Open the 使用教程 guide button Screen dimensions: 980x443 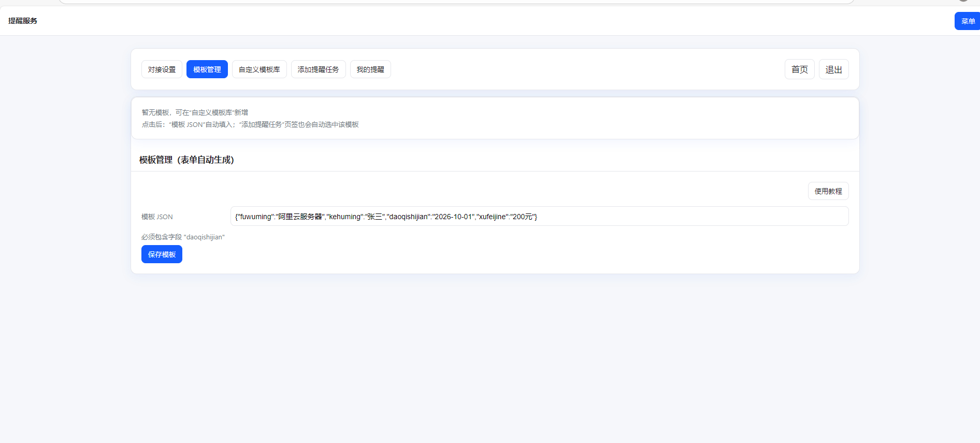(x=828, y=191)
